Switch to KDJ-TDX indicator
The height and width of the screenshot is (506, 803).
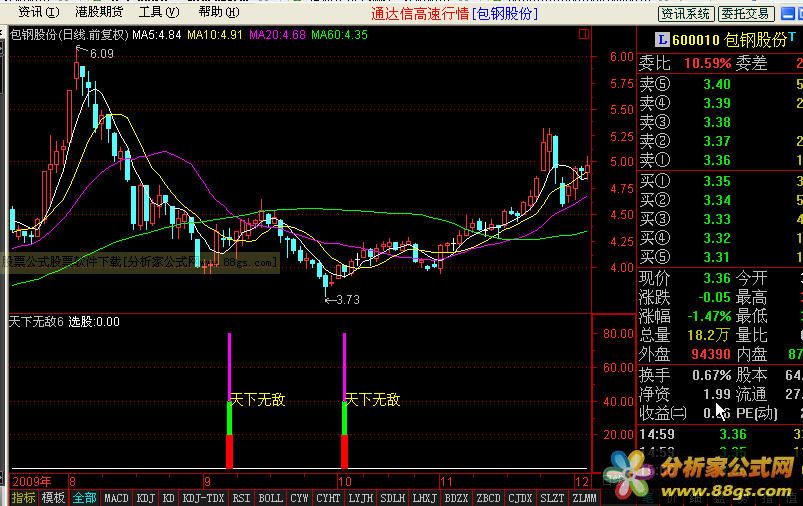[x=203, y=497]
